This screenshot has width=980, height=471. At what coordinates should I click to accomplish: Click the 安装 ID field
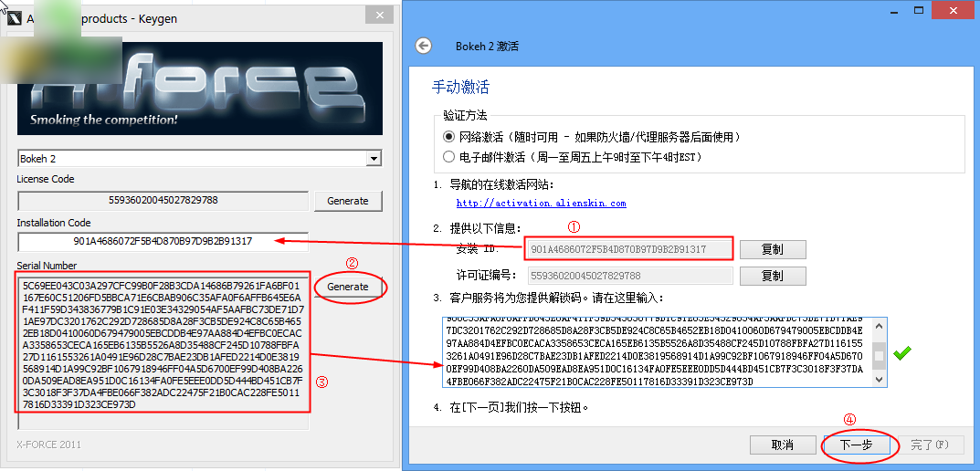coord(630,249)
